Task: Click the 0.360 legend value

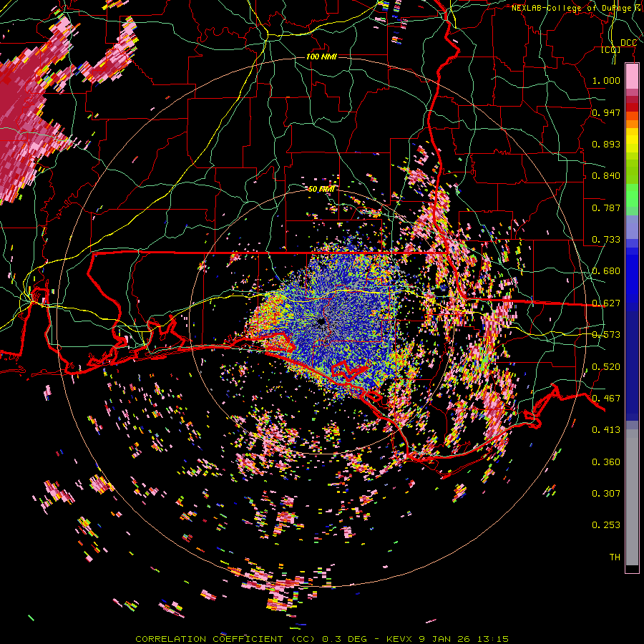Action: pyautogui.click(x=606, y=462)
